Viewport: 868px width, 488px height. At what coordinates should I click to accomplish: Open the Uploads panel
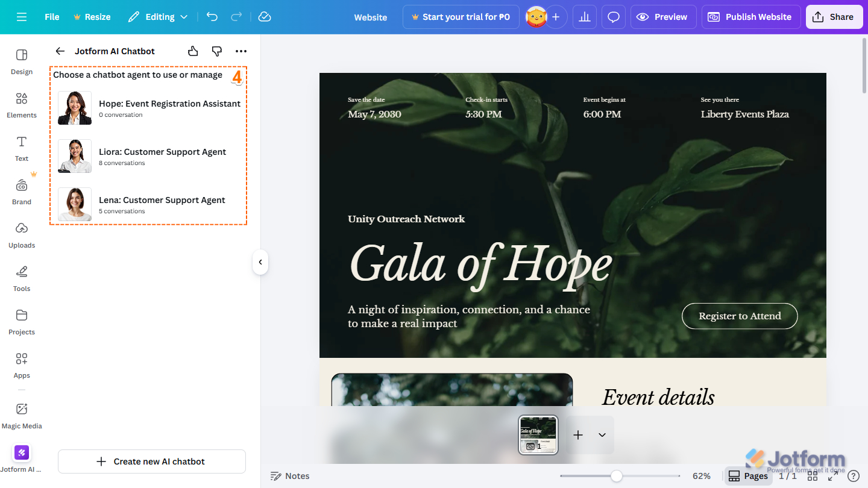coord(22,235)
